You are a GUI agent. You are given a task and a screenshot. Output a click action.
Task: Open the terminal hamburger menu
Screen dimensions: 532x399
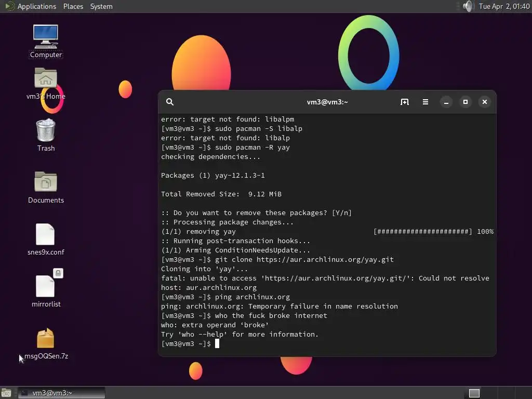[425, 102]
